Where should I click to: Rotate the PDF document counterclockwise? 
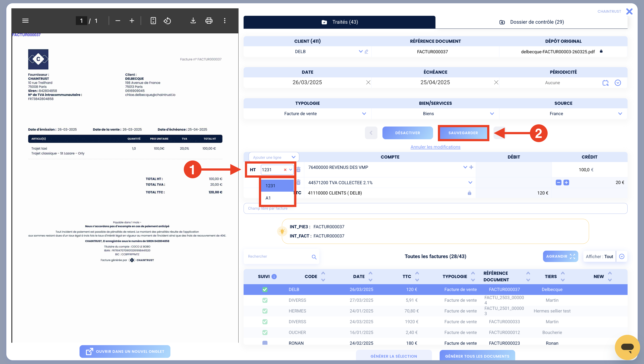click(167, 21)
